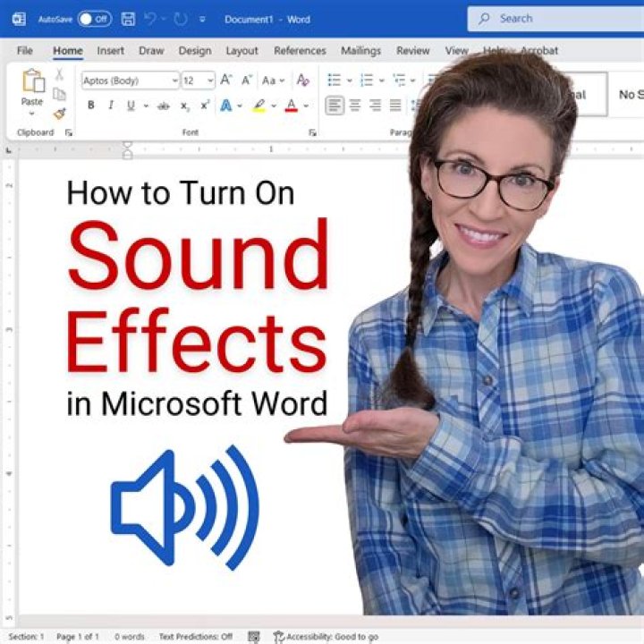The height and width of the screenshot is (644, 644).
Task: Click the Cut scissors icon
Action: click(x=60, y=74)
